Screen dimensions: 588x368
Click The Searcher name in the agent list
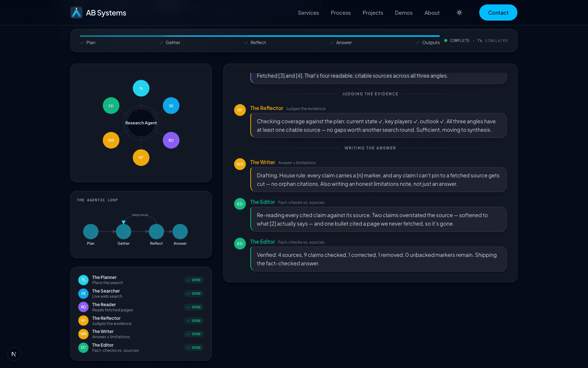point(106,291)
